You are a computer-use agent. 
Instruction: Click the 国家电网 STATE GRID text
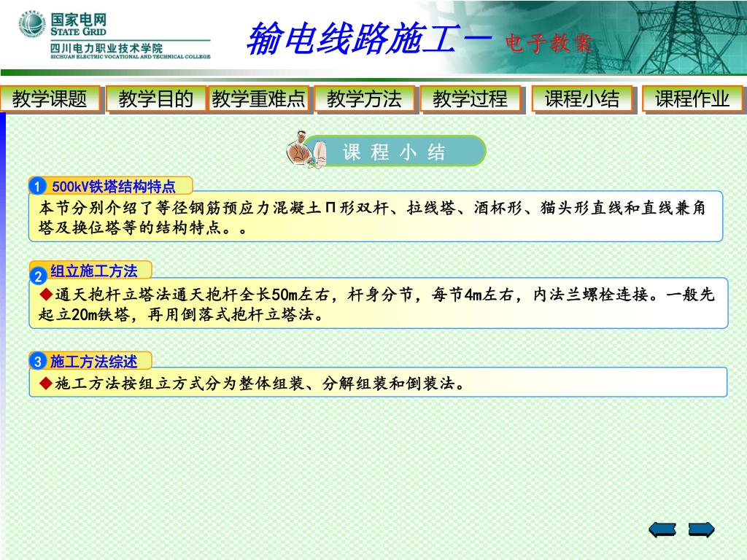(x=79, y=24)
